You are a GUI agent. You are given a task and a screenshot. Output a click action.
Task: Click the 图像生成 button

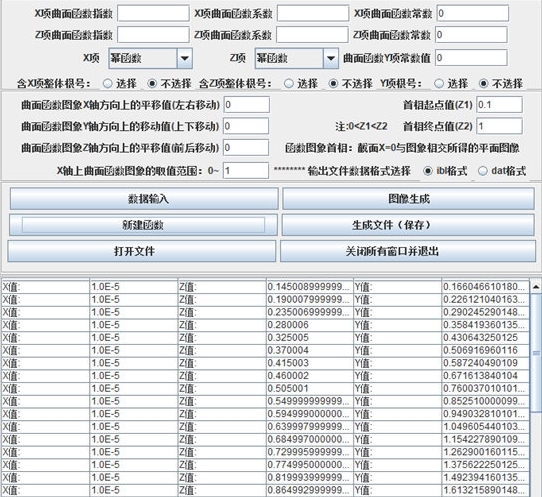coord(409,199)
